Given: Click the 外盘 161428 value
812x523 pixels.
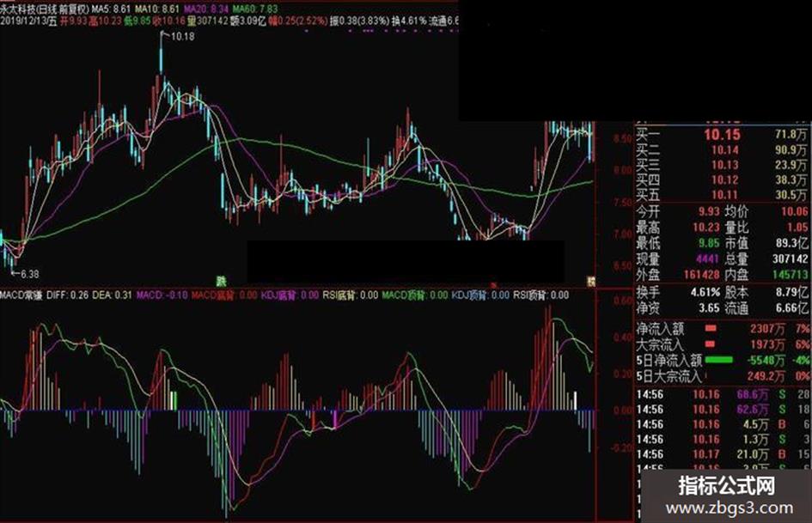Looking at the screenshot, I should 702,275.
